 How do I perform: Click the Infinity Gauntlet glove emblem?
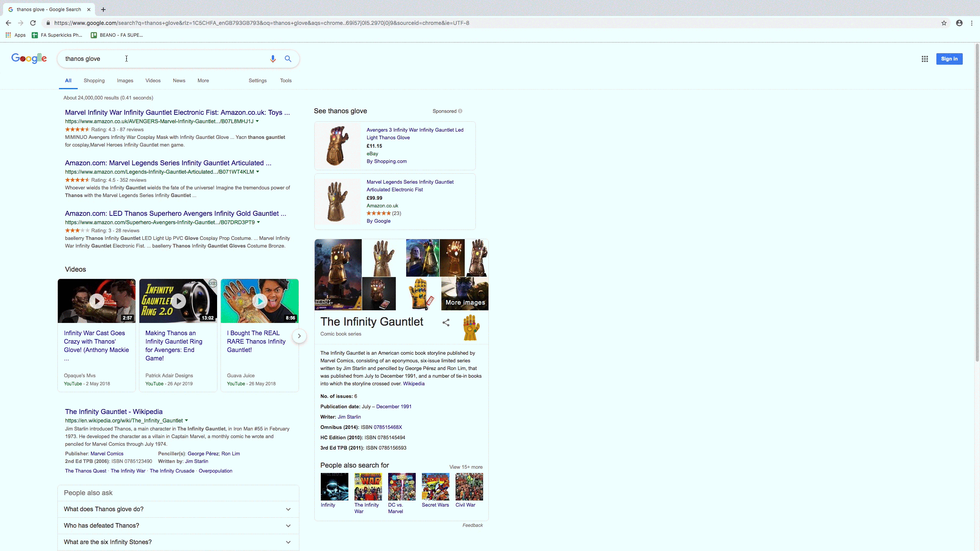471,328
